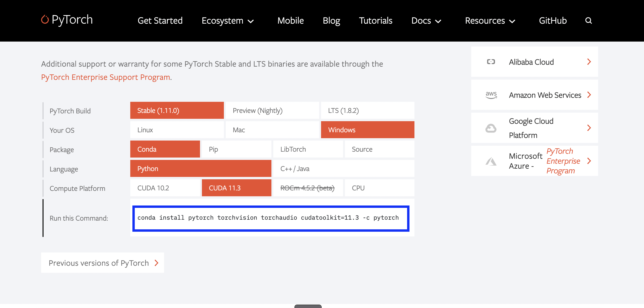Choose CPU compute platform

point(379,188)
